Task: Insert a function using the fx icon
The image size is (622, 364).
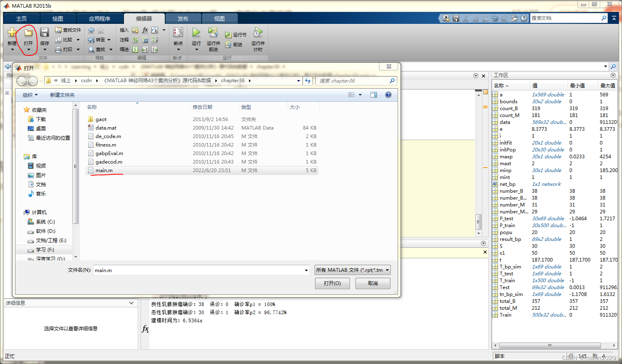Action: tap(145, 30)
